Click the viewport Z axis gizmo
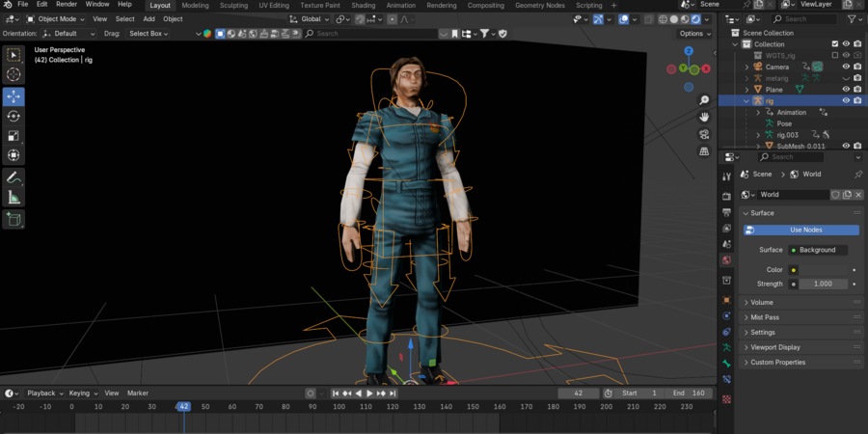The height and width of the screenshot is (434, 868). click(689, 51)
